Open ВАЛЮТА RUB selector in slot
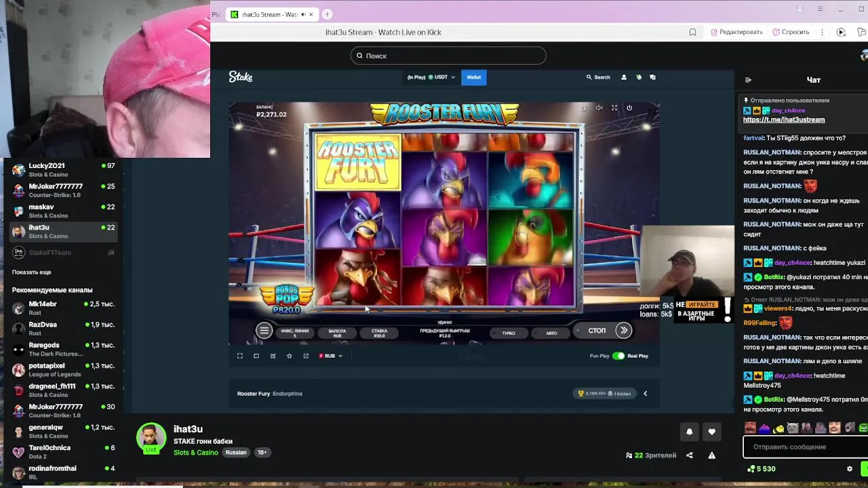 click(337, 333)
